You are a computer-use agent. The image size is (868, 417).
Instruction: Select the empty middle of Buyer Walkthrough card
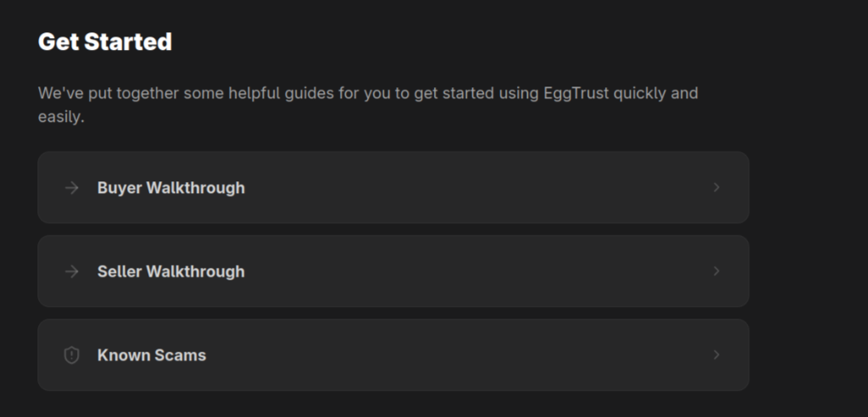click(x=475, y=187)
